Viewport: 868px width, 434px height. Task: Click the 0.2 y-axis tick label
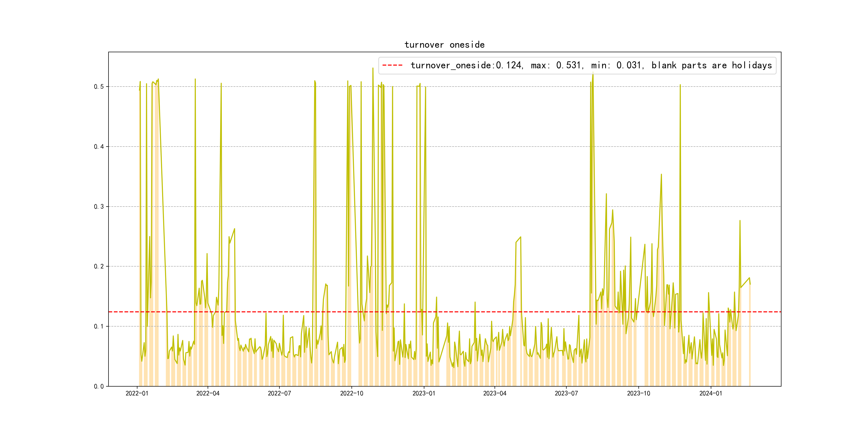[99, 267]
